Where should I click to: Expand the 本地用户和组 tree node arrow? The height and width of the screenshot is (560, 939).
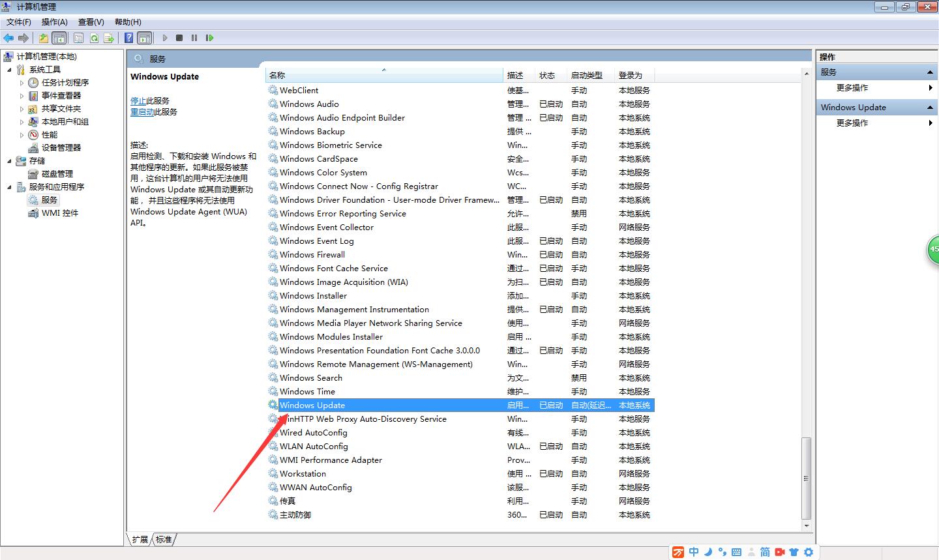pyautogui.click(x=22, y=122)
